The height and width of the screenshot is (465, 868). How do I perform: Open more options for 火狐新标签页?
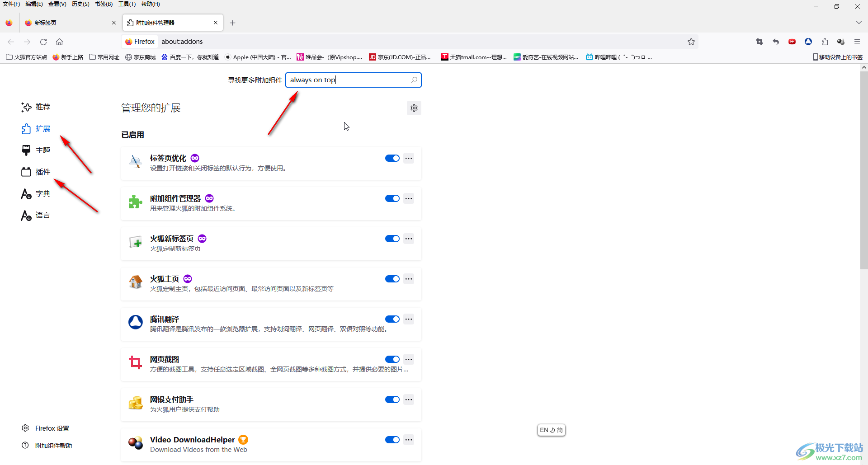409,239
